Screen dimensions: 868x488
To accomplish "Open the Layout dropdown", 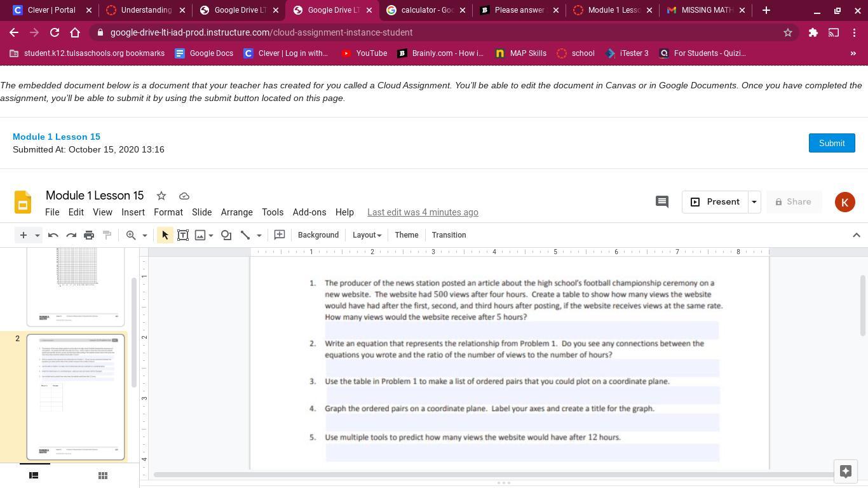I will point(367,235).
